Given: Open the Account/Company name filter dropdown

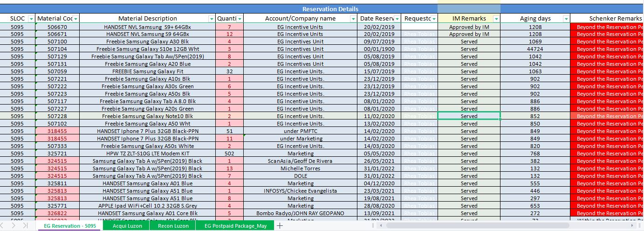Looking at the screenshot, I should point(354,19).
